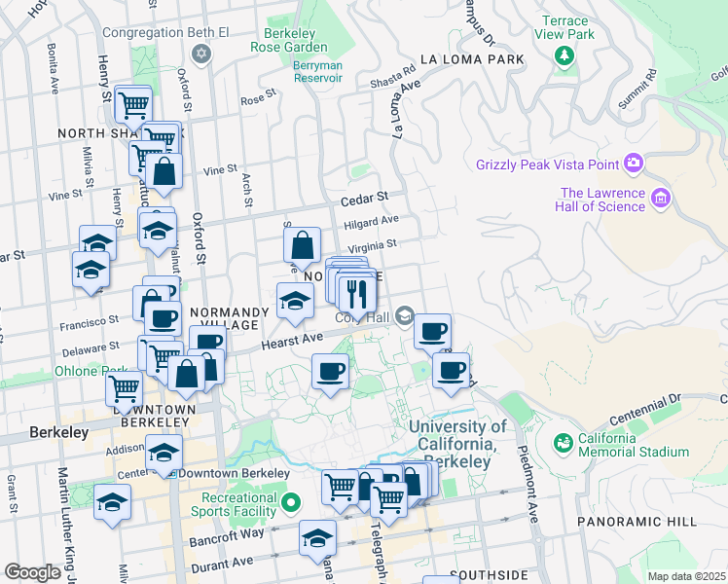Click the Cedar St street label
Viewport: 728px width, 584px height.
coord(364,199)
